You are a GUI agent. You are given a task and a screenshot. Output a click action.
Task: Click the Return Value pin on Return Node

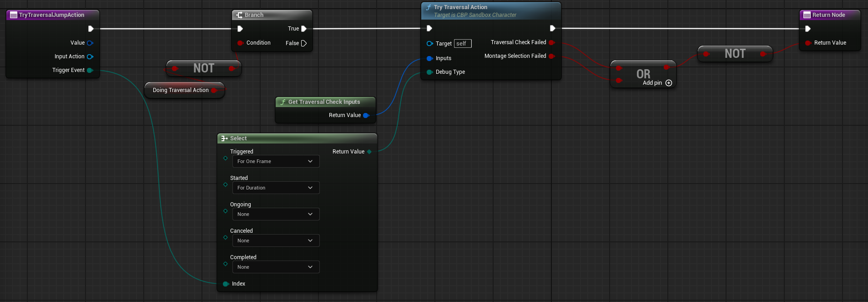808,43
